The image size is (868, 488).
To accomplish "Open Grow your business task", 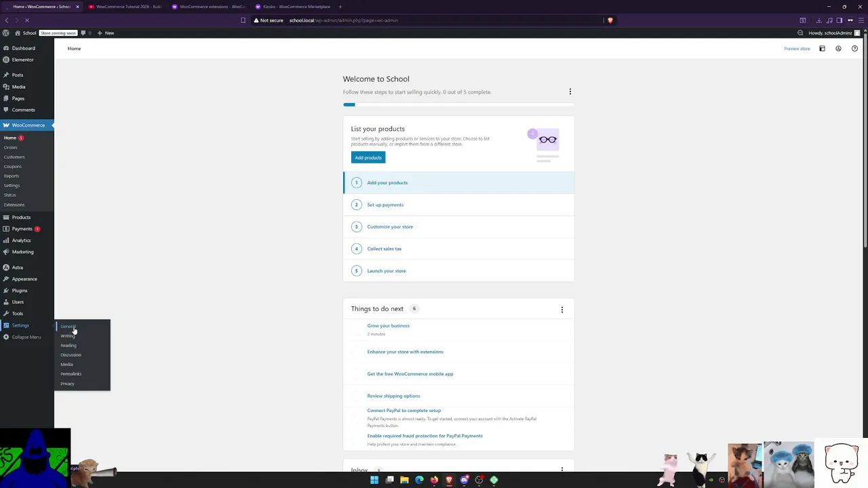I will click(x=389, y=325).
